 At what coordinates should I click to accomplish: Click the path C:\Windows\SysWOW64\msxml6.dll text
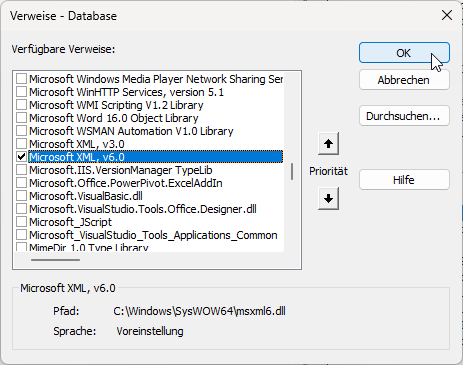click(199, 311)
